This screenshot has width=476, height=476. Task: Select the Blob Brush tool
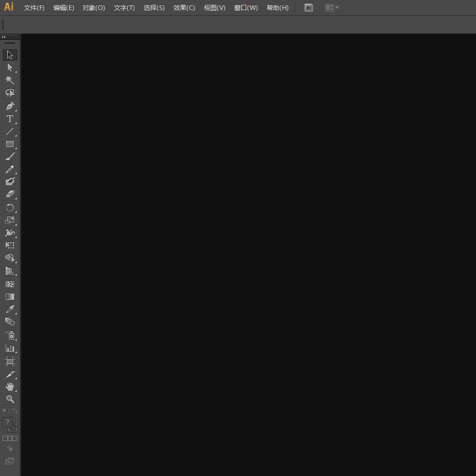(x=10, y=182)
